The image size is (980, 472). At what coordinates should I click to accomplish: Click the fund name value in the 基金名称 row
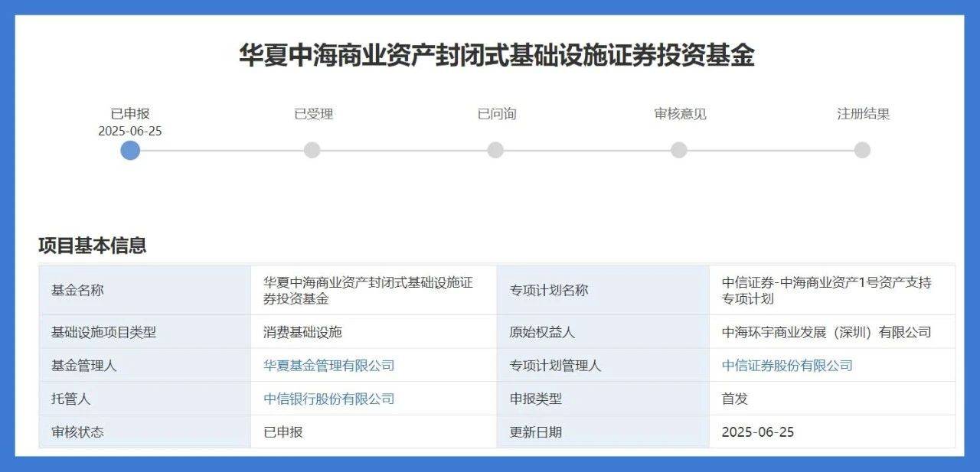pyautogui.click(x=368, y=290)
